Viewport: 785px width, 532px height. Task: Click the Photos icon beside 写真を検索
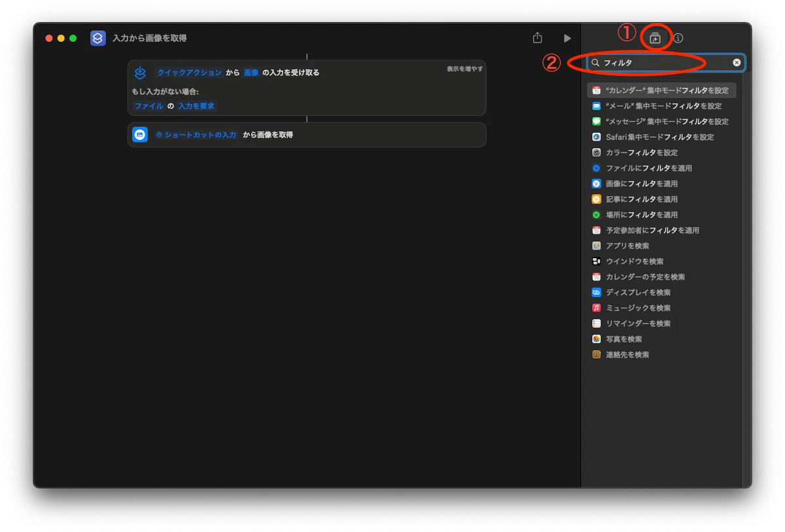click(x=596, y=339)
